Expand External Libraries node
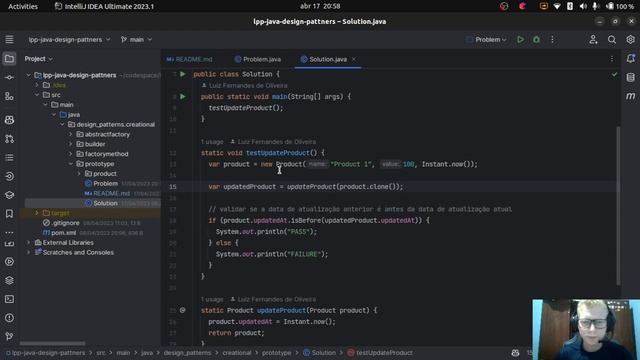The height and width of the screenshot is (360, 640). (x=29, y=242)
